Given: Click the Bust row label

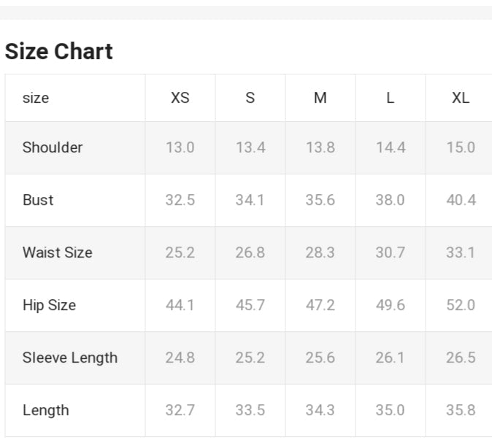Looking at the screenshot, I should coord(38,200).
